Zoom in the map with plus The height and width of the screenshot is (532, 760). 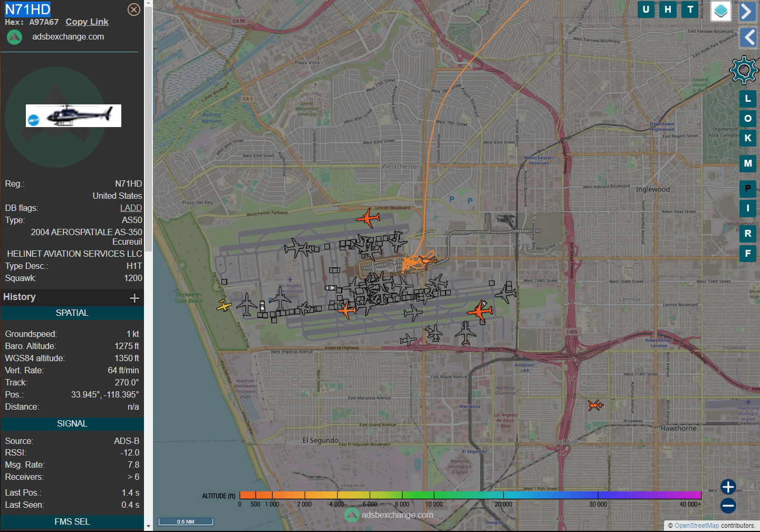pos(728,487)
